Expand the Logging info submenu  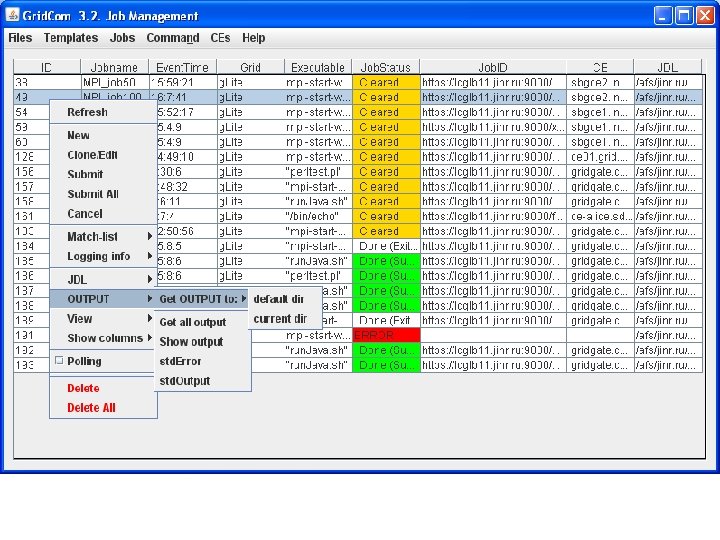coord(103,256)
